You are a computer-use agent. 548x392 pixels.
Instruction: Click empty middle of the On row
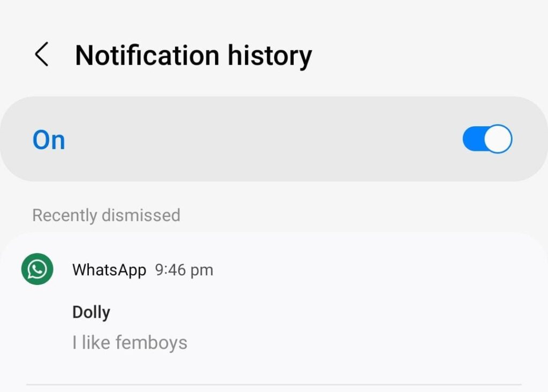pyautogui.click(x=257, y=139)
